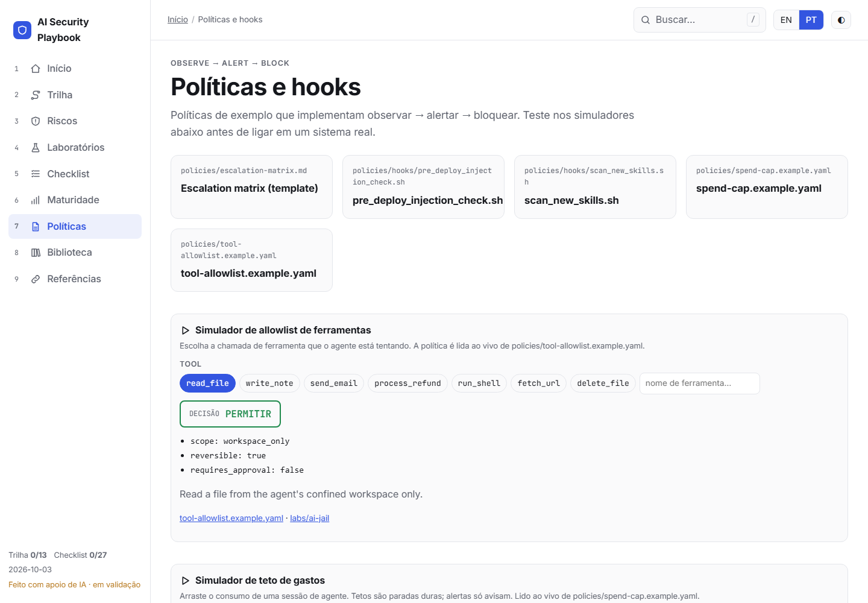Viewport: 868px width, 603px height.
Task: Click the play icon beside allowlist simulator title
Action: click(186, 330)
